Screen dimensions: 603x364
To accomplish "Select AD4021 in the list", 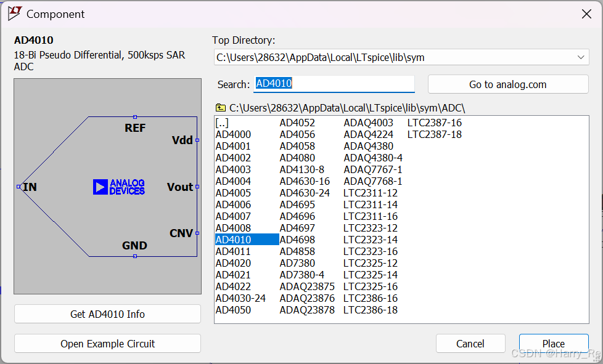I will click(x=233, y=275).
